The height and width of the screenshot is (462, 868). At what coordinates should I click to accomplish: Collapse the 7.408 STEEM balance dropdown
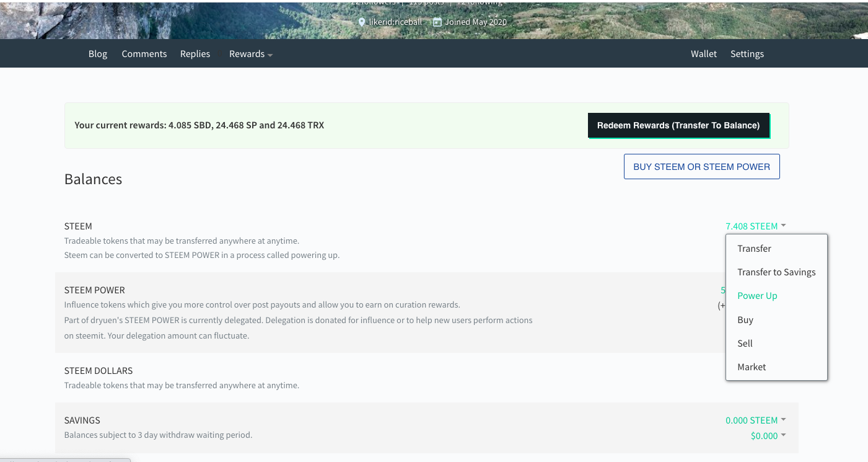pyautogui.click(x=755, y=226)
